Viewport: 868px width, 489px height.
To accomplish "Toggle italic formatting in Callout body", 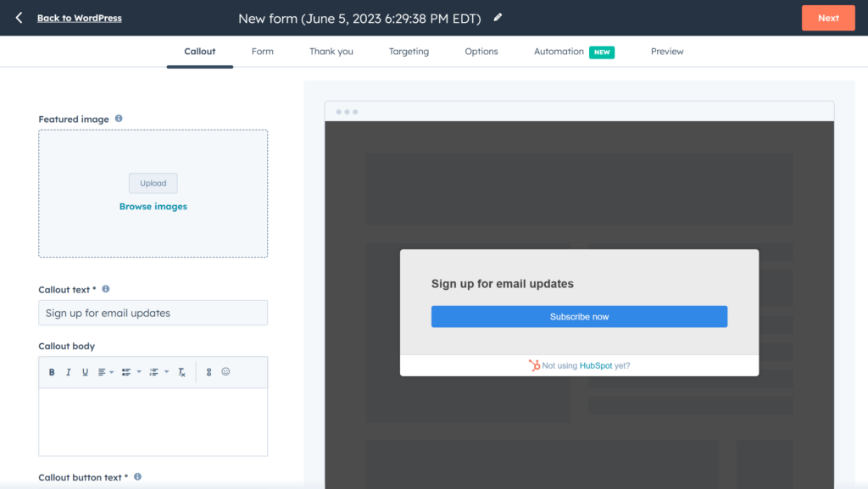I will click(x=69, y=372).
